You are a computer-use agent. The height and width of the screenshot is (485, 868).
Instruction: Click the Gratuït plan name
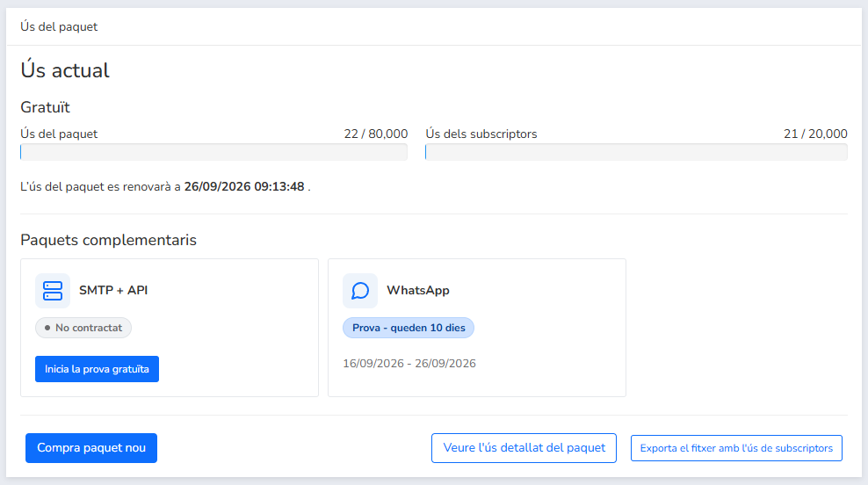[x=45, y=107]
